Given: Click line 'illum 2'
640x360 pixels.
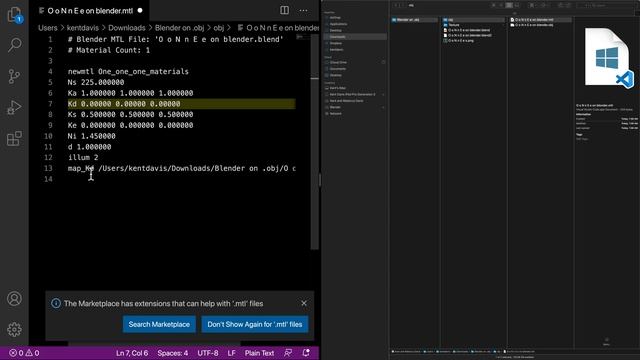Looking at the screenshot, I should point(83,158).
